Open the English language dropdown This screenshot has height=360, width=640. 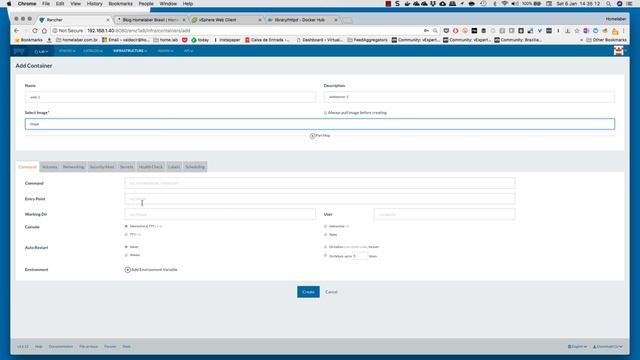pyautogui.click(x=577, y=347)
